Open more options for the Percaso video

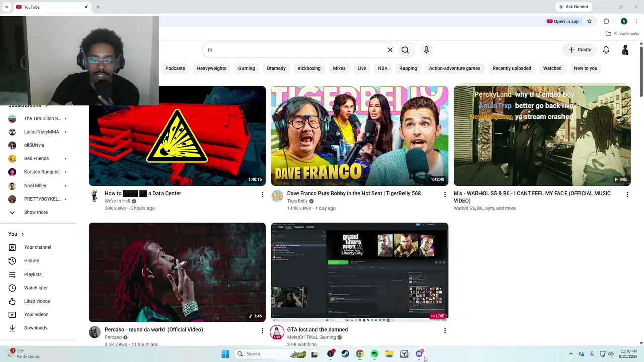point(262,331)
